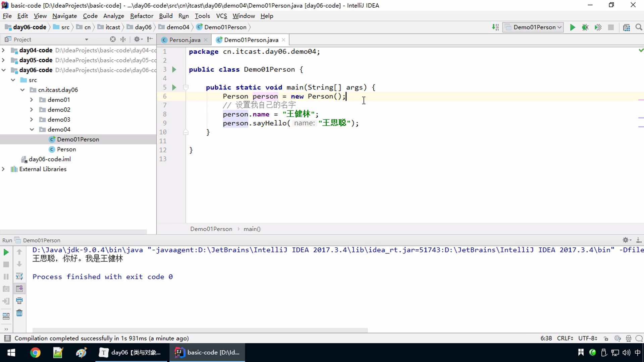Switch to the Person.java editor tab
The image size is (644, 362).
click(184, 40)
